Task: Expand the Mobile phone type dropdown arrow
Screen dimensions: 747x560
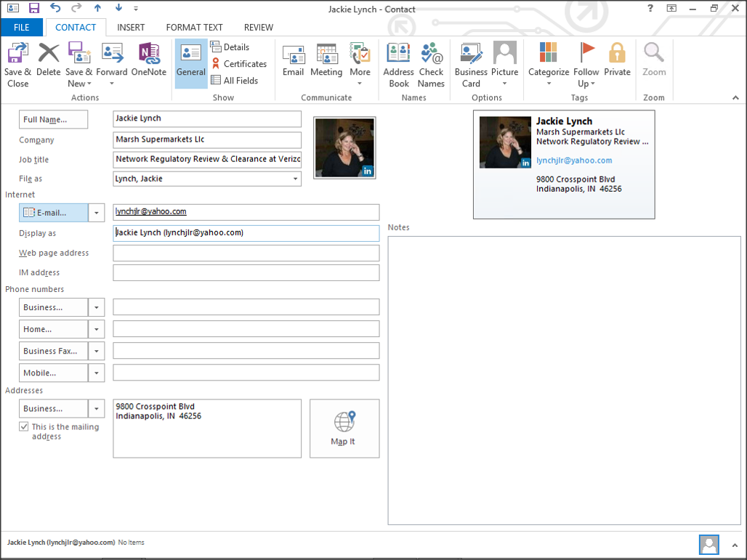Action: 97,373
